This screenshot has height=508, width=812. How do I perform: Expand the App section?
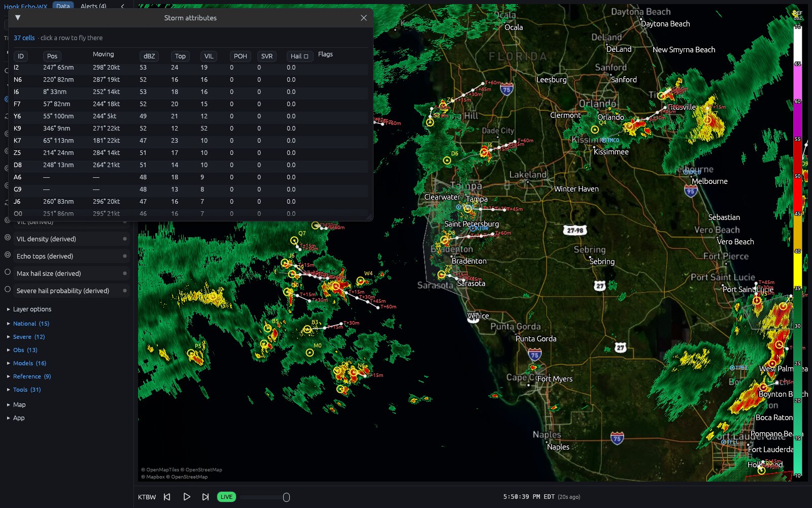16,418
